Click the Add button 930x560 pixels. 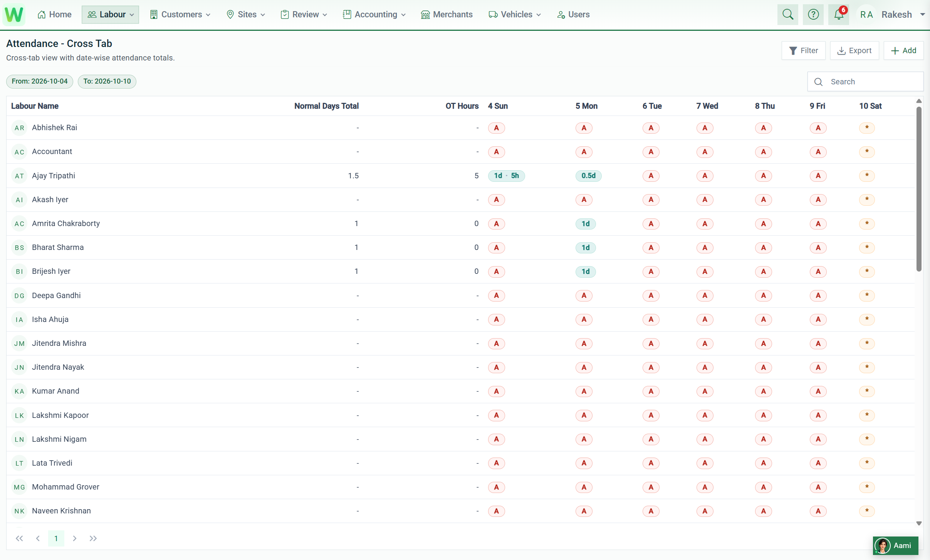903,50
